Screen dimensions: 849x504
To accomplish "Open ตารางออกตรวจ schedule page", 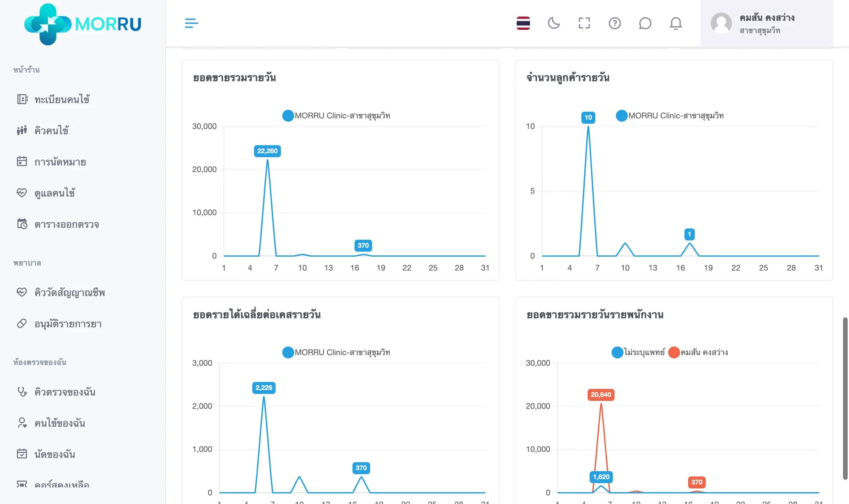I will 66,224.
